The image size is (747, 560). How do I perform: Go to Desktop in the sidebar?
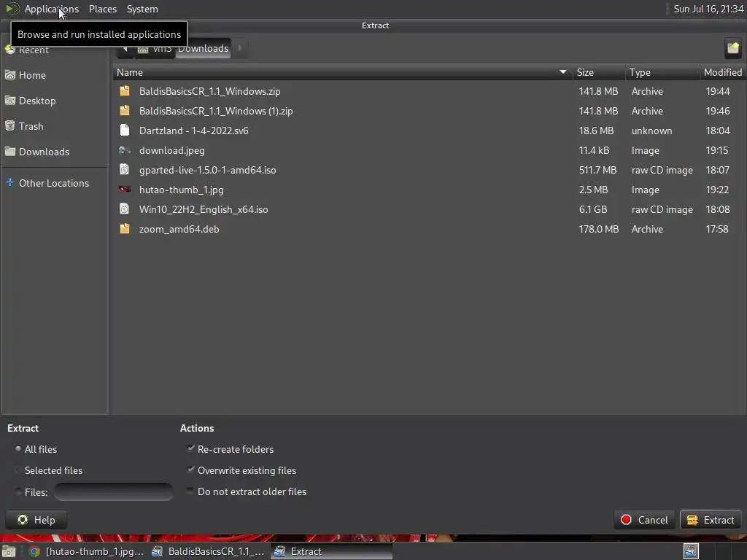(x=36, y=101)
